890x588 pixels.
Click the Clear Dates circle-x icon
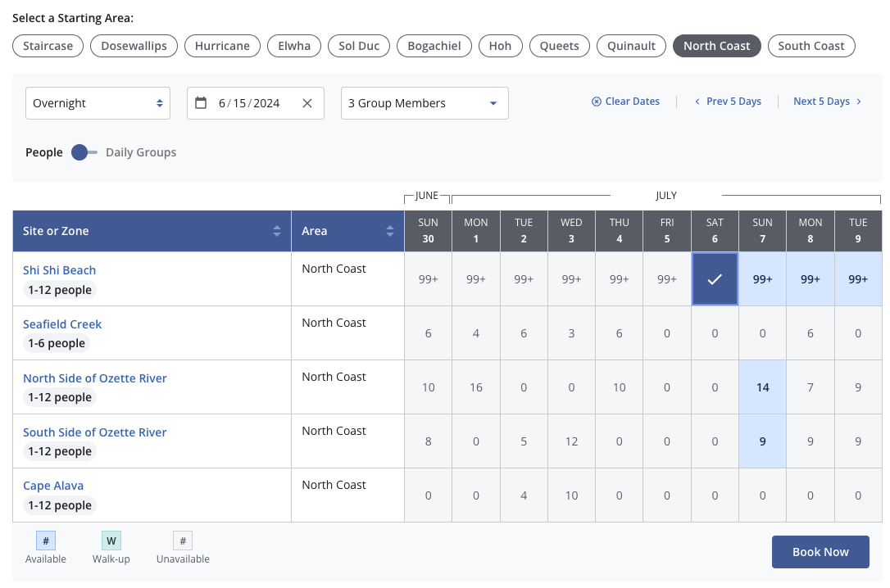coord(596,102)
